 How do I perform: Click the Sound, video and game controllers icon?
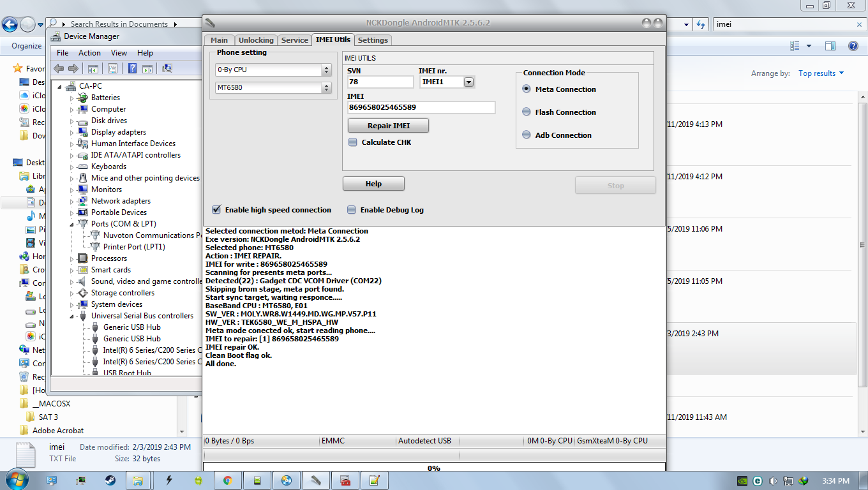[82, 281]
